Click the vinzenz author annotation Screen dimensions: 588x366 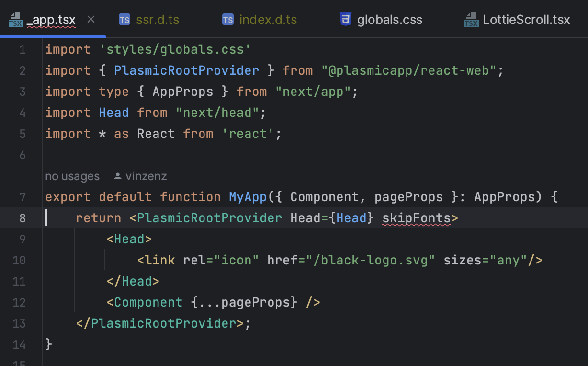coord(146,176)
